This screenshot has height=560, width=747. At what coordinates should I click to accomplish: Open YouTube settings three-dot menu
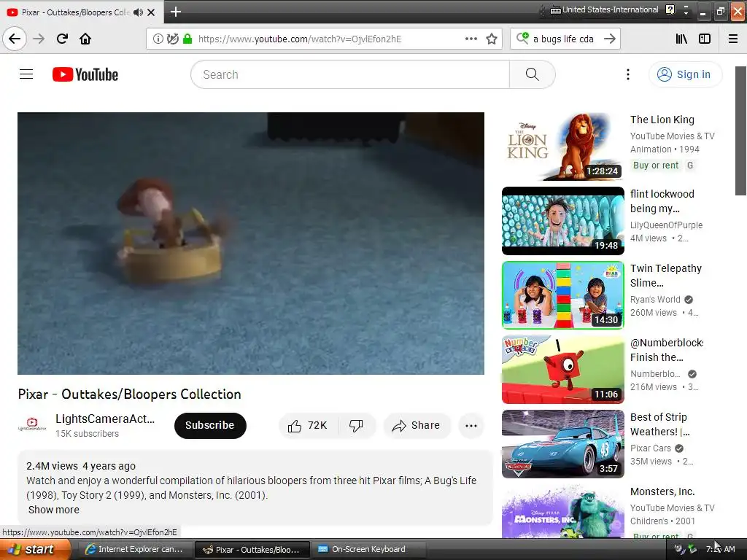click(628, 74)
